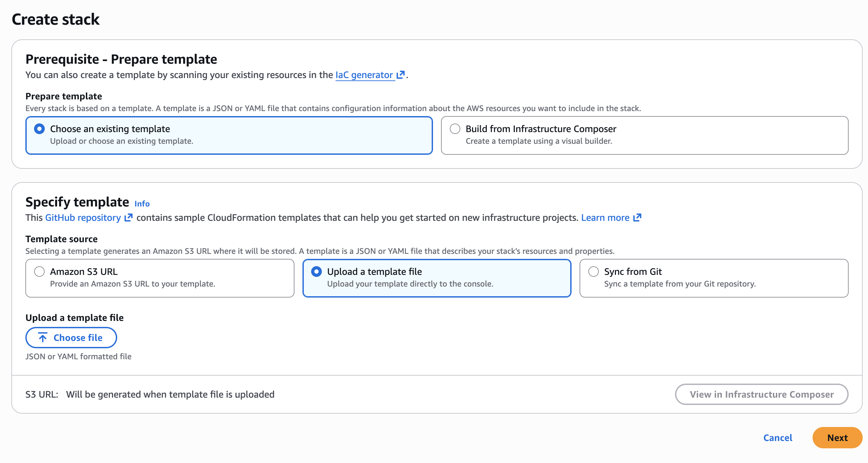
Task: Click the external link icon after Learn more
Action: (638, 217)
